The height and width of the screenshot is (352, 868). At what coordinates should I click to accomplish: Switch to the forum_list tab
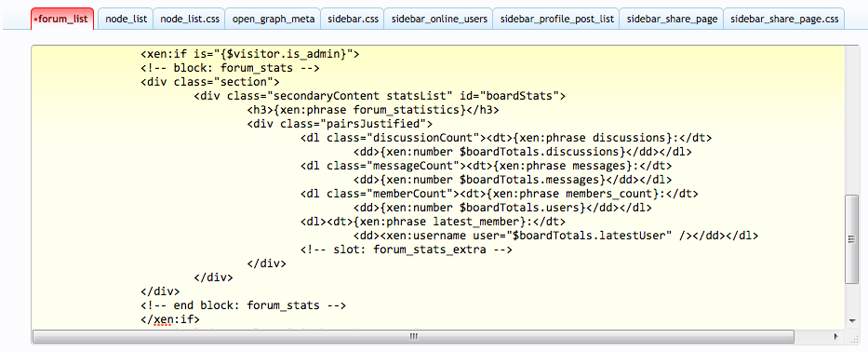pyautogui.click(x=62, y=19)
